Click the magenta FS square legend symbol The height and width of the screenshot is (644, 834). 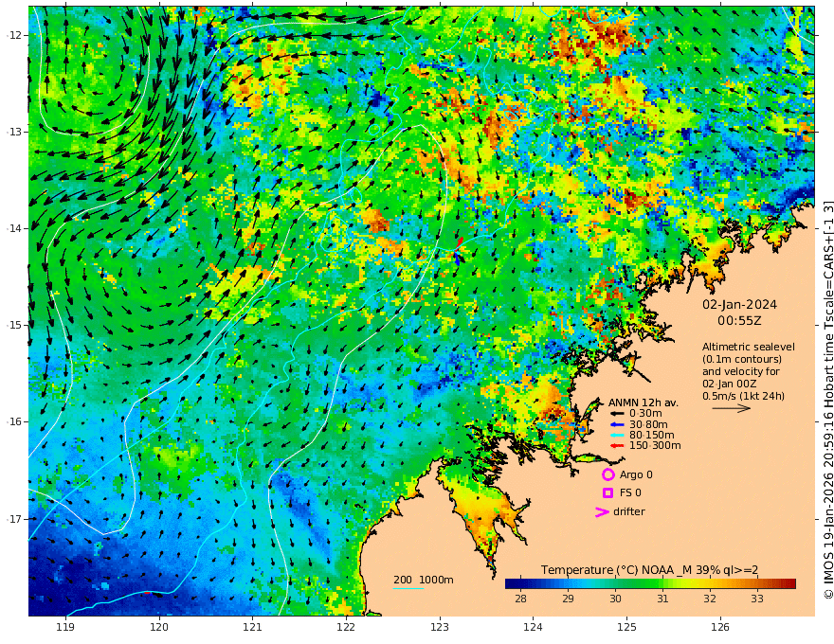click(607, 493)
